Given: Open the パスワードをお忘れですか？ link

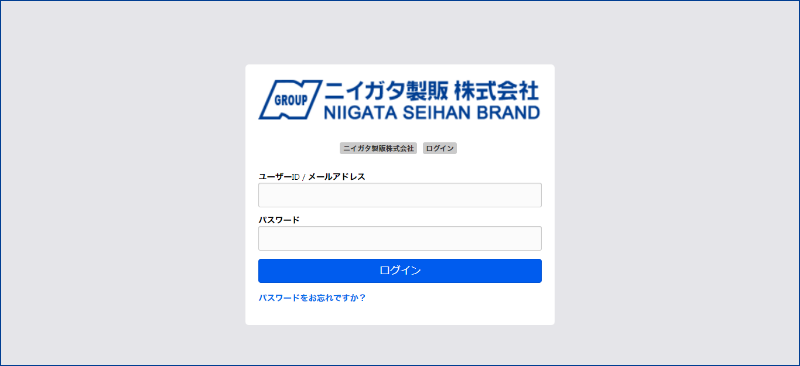Looking at the screenshot, I should pos(312,298).
